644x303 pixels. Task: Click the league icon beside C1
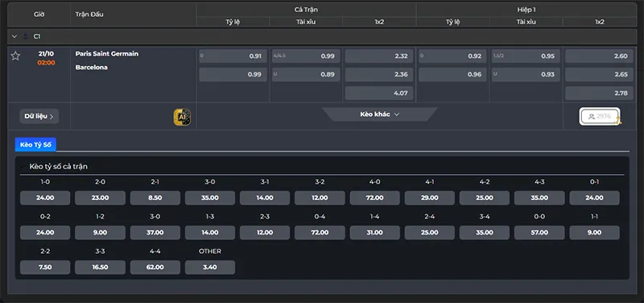pos(26,36)
